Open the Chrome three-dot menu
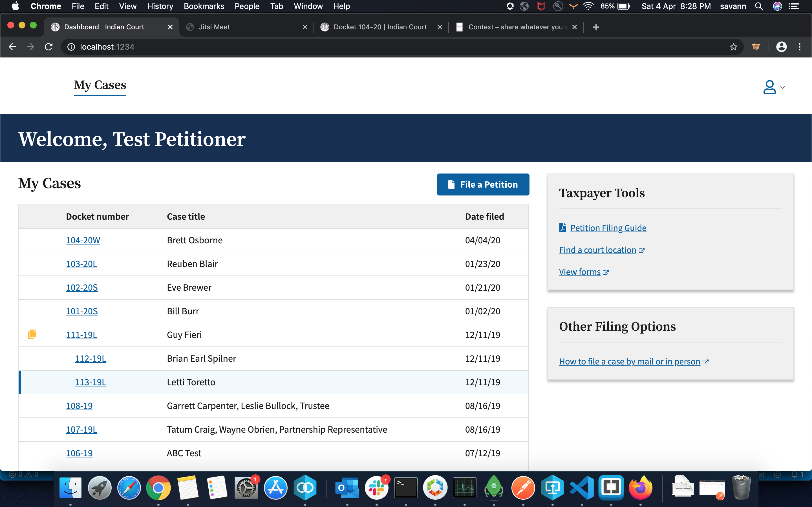Viewport: 812px width, 507px height. (799, 46)
